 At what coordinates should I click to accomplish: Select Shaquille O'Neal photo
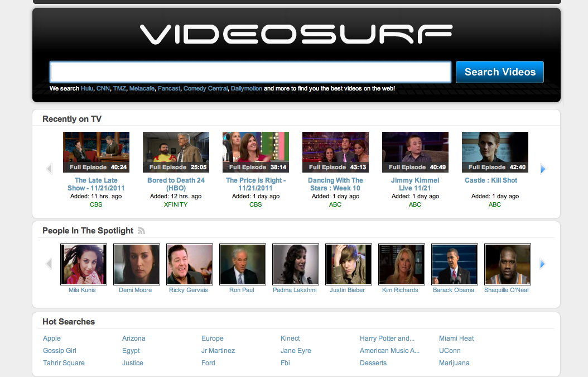[508, 264]
